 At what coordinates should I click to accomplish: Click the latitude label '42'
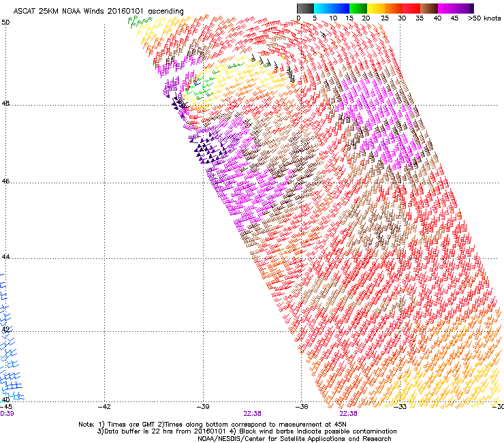pos(5,329)
